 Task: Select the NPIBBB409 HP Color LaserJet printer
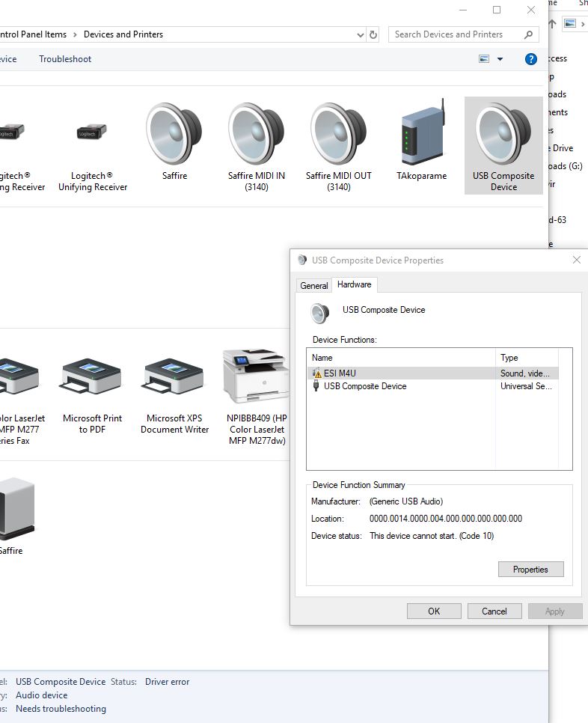(x=256, y=376)
